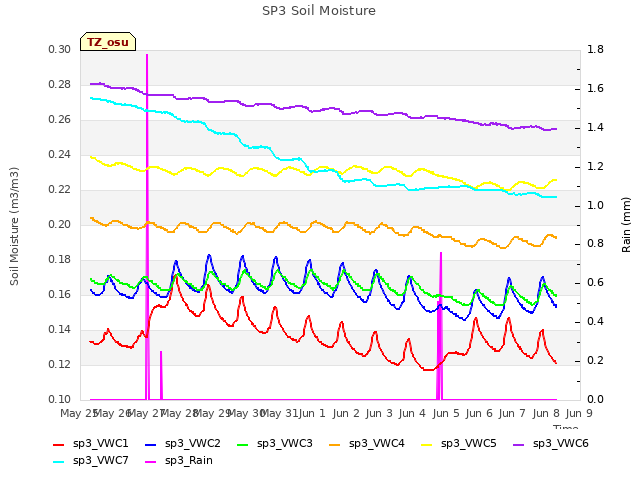640x480 pixels.
Task: Click the 0.30 left axis tick label
Action: pyautogui.click(x=60, y=49)
